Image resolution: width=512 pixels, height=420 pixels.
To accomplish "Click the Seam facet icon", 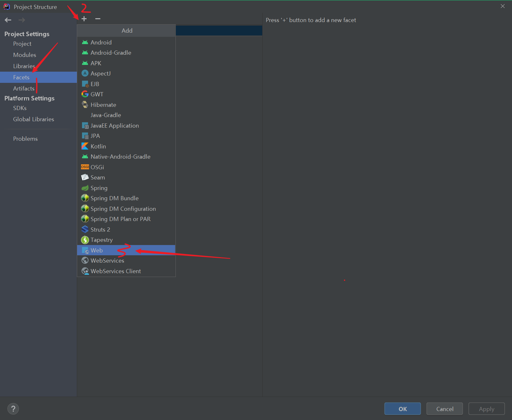I will pyautogui.click(x=85, y=177).
